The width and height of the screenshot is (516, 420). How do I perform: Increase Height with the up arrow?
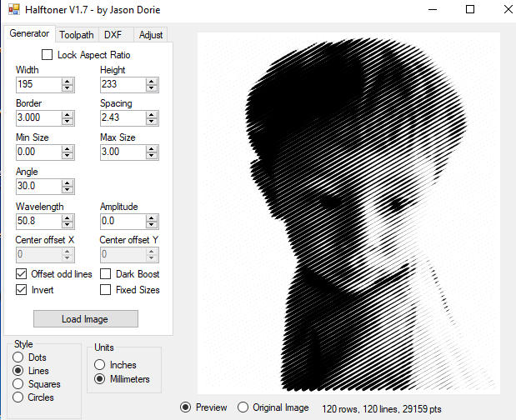coord(152,81)
